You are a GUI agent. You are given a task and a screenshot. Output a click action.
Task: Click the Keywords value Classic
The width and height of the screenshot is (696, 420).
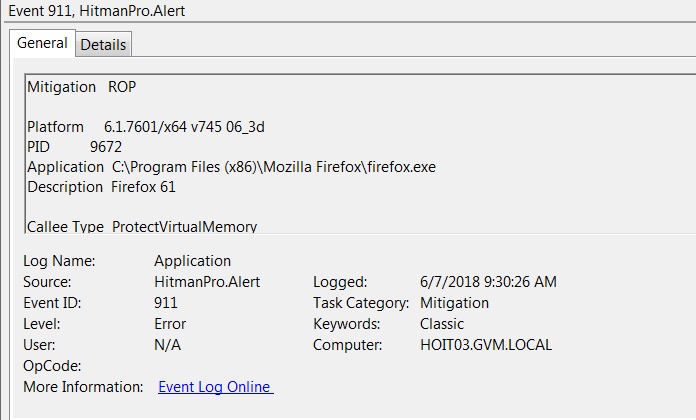click(442, 324)
